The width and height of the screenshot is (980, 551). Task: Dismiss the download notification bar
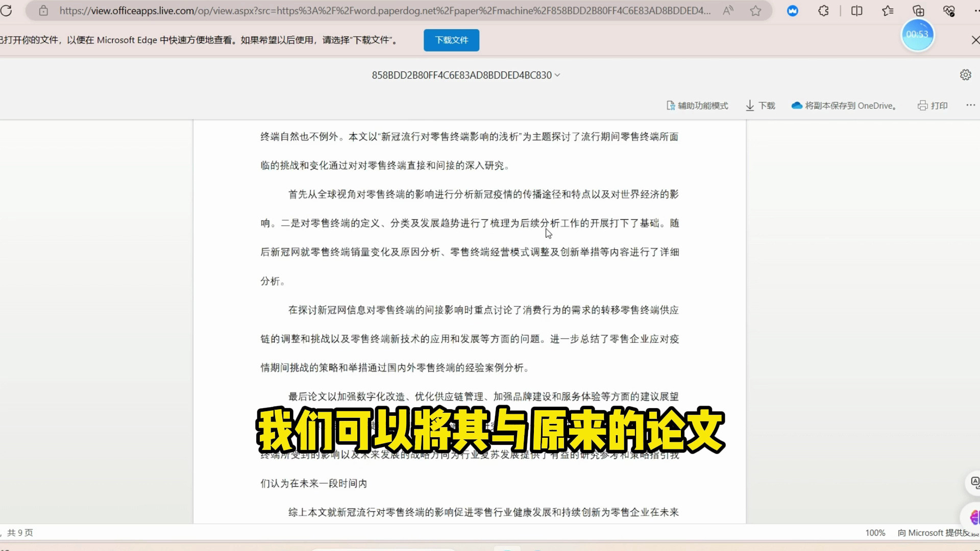975,40
